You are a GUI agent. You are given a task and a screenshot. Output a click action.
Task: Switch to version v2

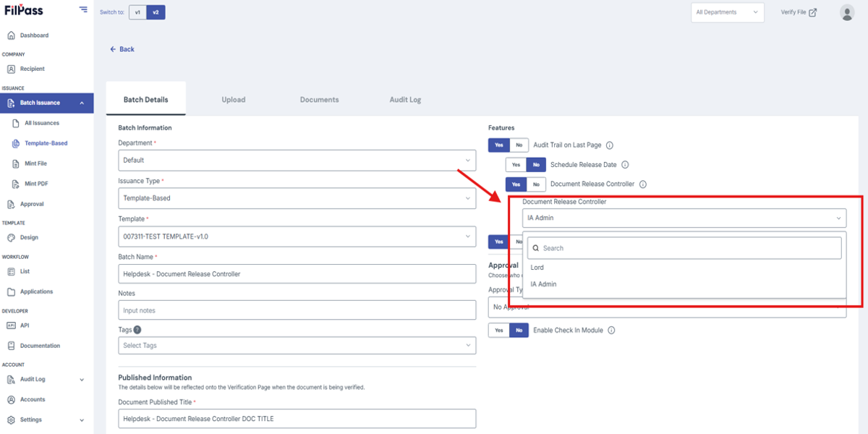[x=156, y=12]
